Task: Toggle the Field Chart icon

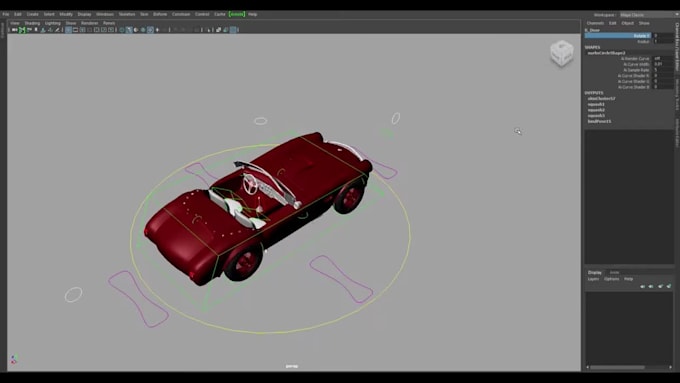Action: [97, 29]
